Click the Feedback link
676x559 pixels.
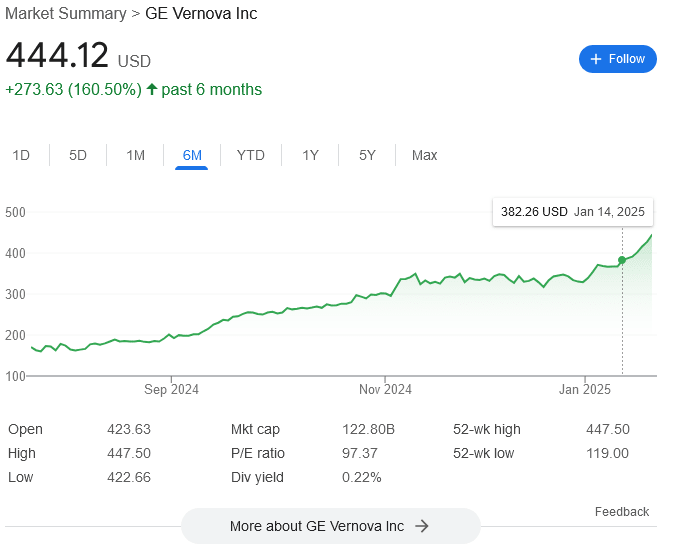pos(622,512)
